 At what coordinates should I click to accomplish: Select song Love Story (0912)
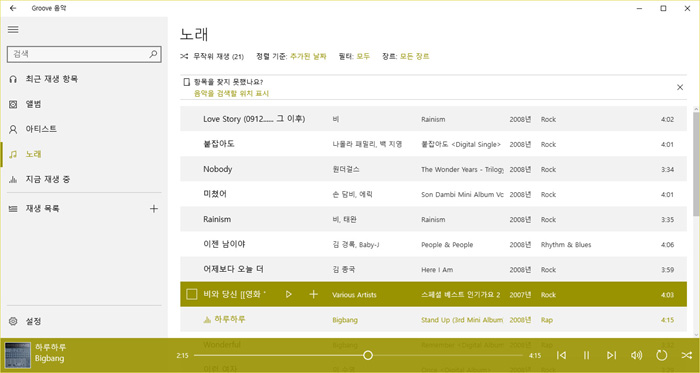click(x=254, y=119)
